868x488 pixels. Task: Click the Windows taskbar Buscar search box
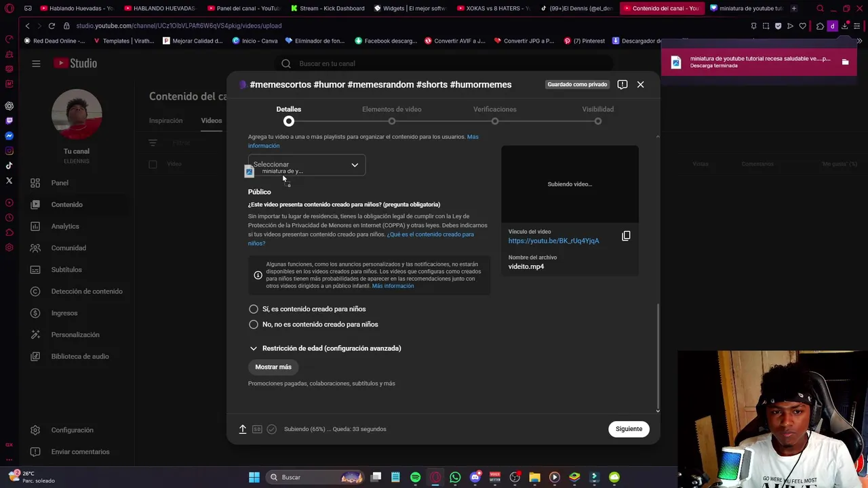(x=314, y=477)
